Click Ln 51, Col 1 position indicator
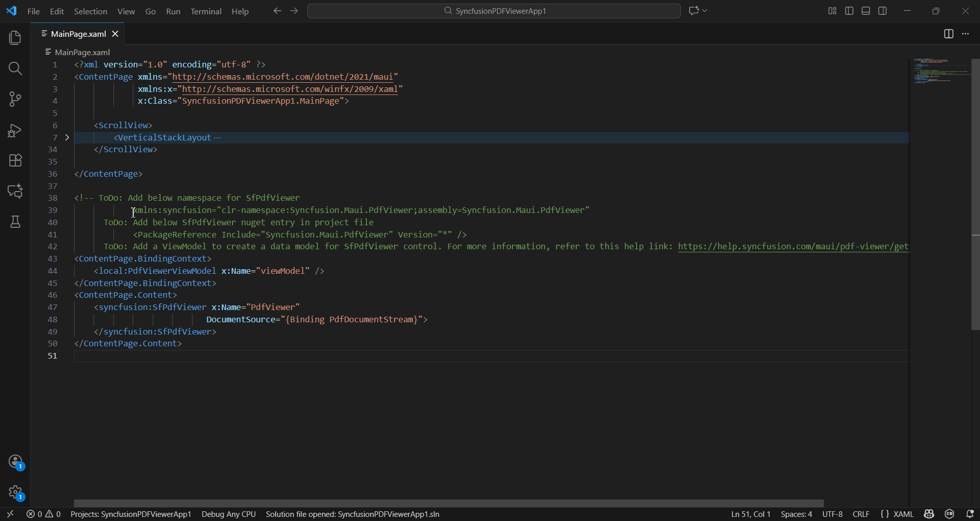 750,514
